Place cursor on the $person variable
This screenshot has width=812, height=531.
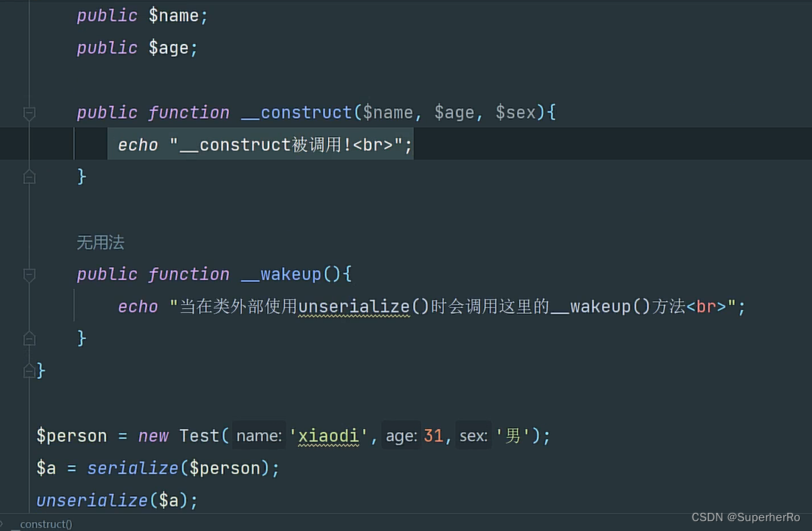[72, 436]
